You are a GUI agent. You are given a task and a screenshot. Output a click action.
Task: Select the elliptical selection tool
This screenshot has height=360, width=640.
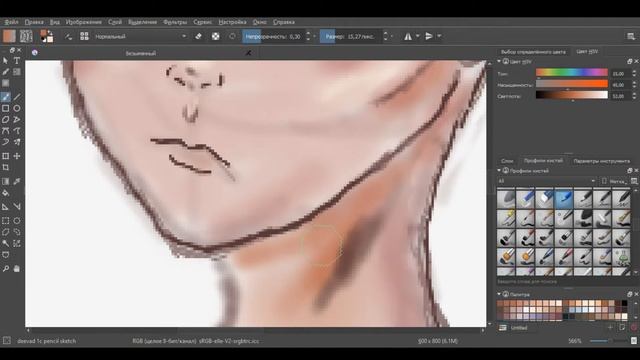[x=17, y=221]
